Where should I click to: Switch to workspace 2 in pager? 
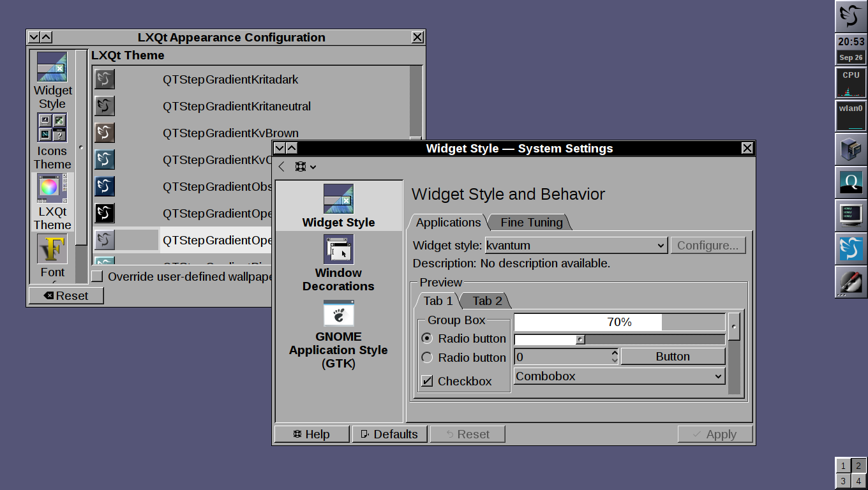pos(858,466)
